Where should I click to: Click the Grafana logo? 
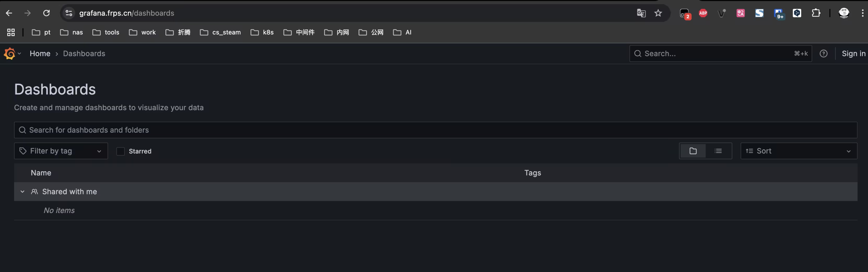point(9,54)
